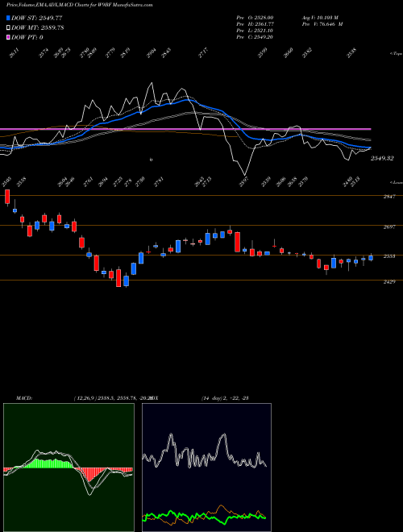Click the 2429 price level label
The width and height of the screenshot is (403, 532).
point(389,281)
